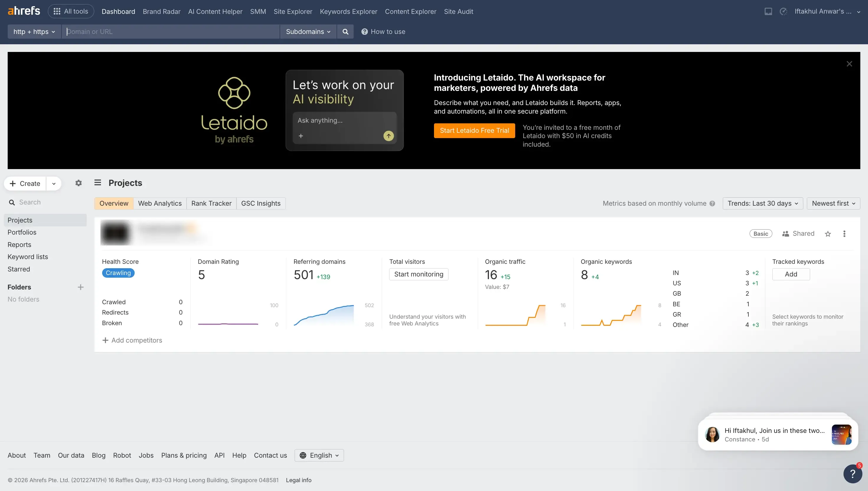Viewport: 868px width, 491px height.
Task: Click the Ahrefs logo
Action: pyautogui.click(x=24, y=11)
